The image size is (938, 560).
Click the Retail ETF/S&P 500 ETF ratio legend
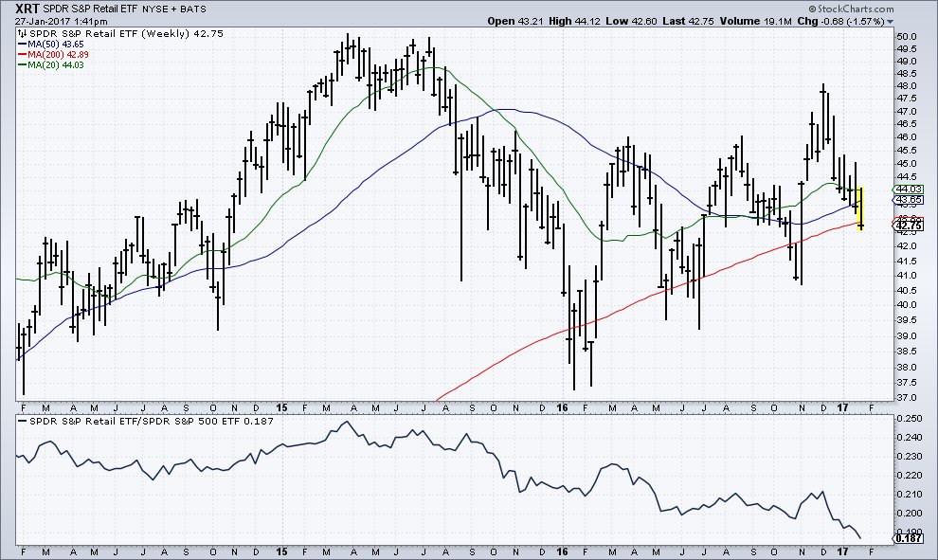[x=146, y=422]
